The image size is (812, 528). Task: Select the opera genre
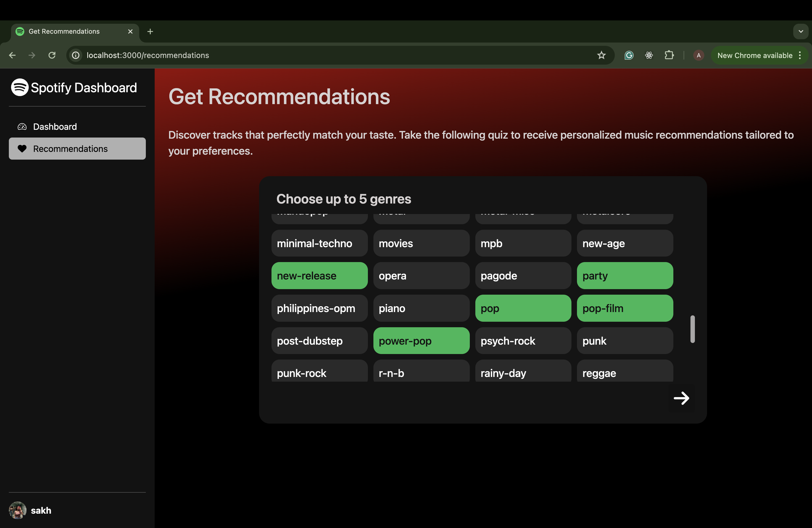pyautogui.click(x=421, y=276)
